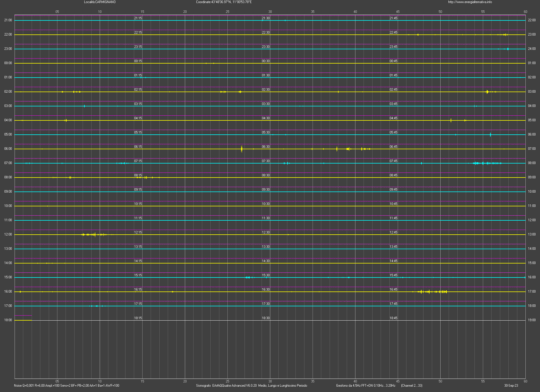
Task: Click the 15:30 time marker
Action: 266,275
